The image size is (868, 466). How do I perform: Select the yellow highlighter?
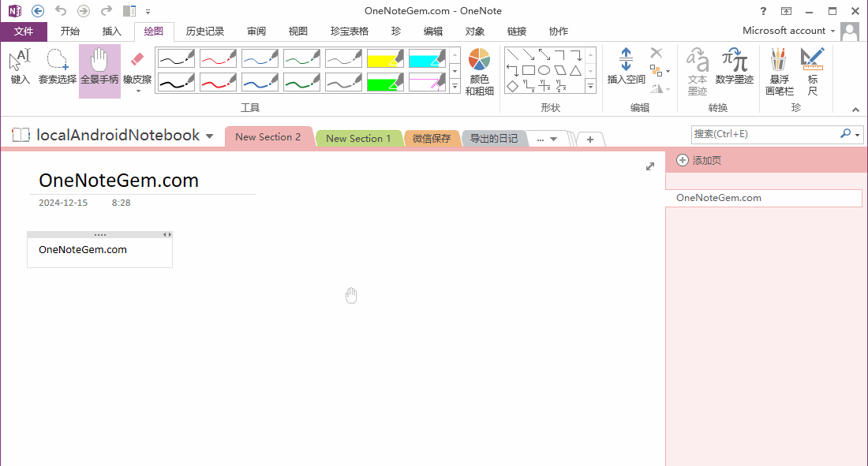click(x=385, y=58)
